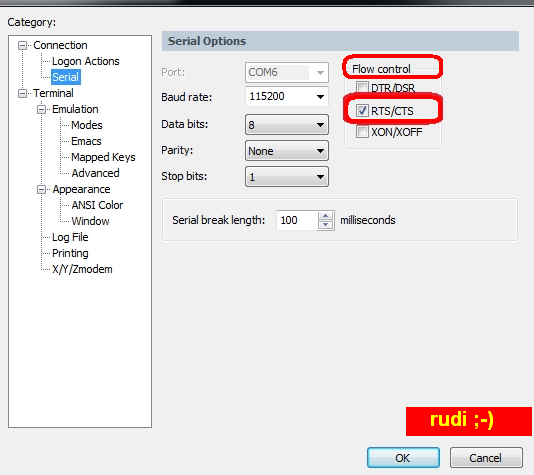Open the Emulation settings
The image size is (534, 475).
click(x=75, y=109)
